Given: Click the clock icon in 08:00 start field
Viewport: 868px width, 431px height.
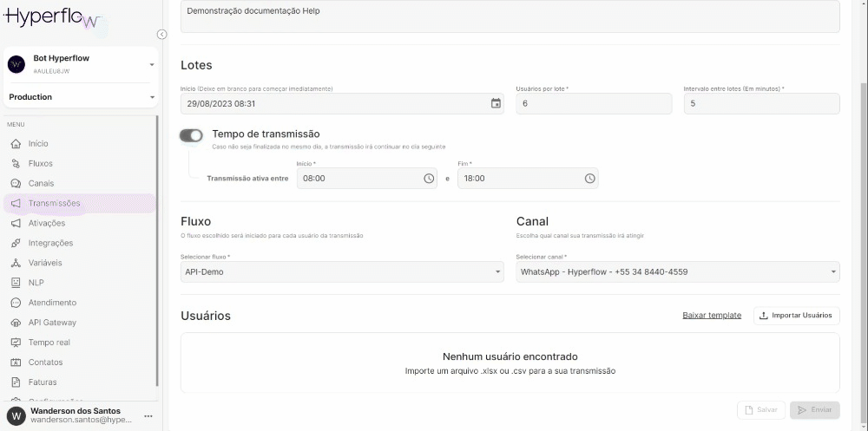Looking at the screenshot, I should pyautogui.click(x=429, y=179).
